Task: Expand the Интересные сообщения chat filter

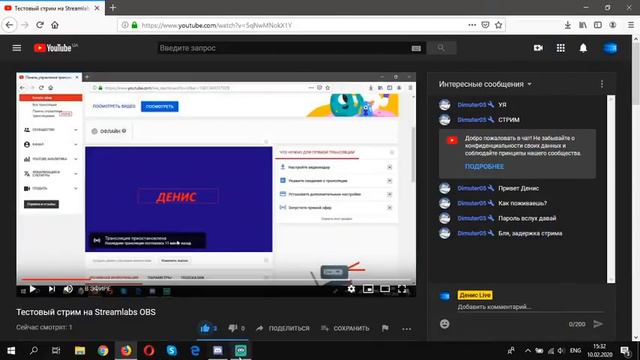Action: point(485,84)
